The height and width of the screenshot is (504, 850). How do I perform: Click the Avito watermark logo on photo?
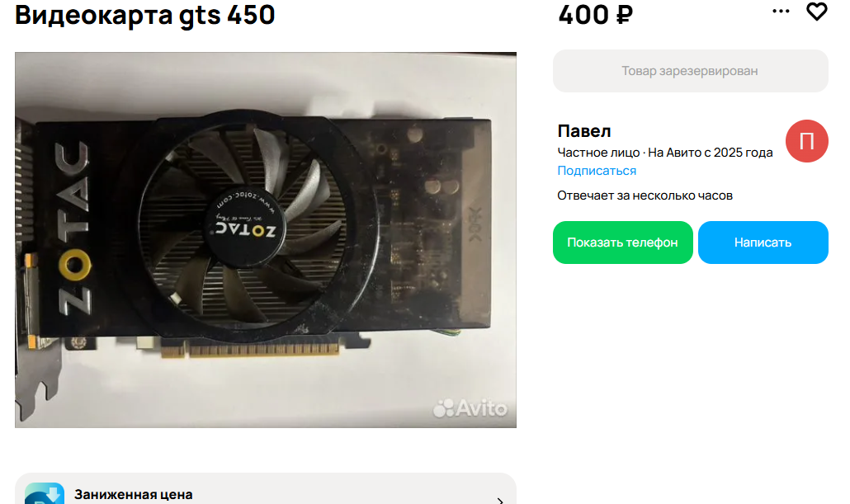pos(470,408)
